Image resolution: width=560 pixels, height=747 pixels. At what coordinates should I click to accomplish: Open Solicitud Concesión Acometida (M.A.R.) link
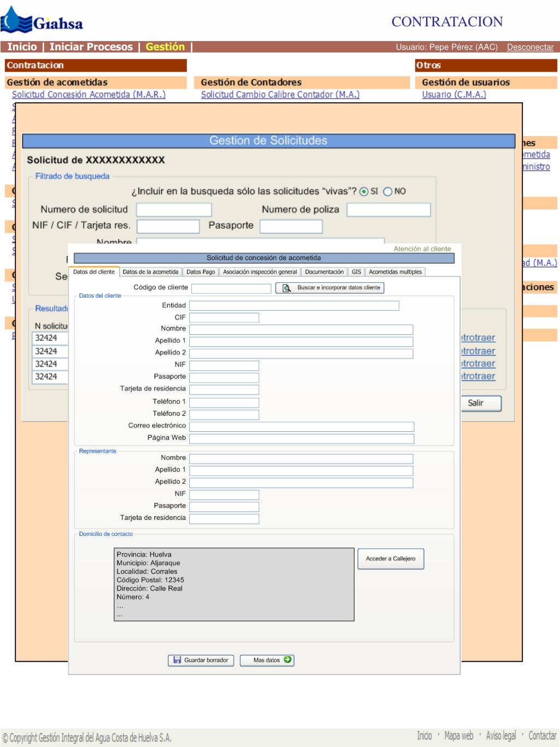(x=89, y=95)
